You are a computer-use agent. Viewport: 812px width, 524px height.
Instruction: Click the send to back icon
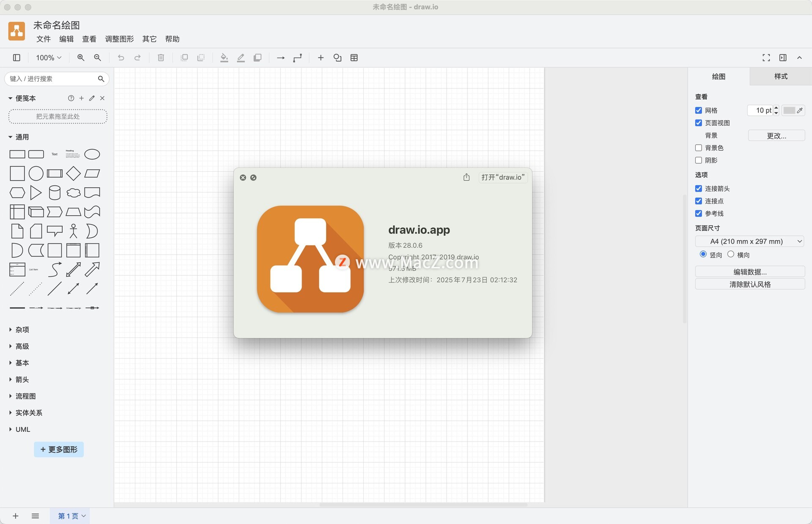tap(201, 58)
